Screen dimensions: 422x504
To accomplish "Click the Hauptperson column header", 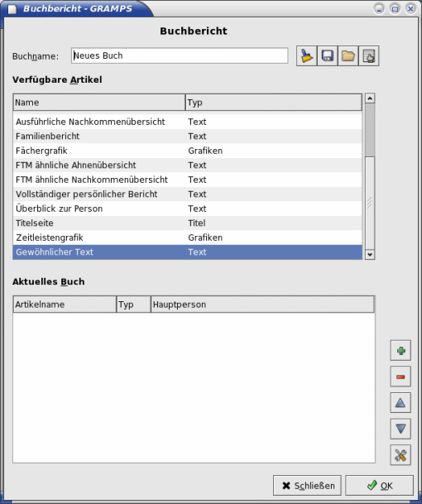I will [262, 305].
